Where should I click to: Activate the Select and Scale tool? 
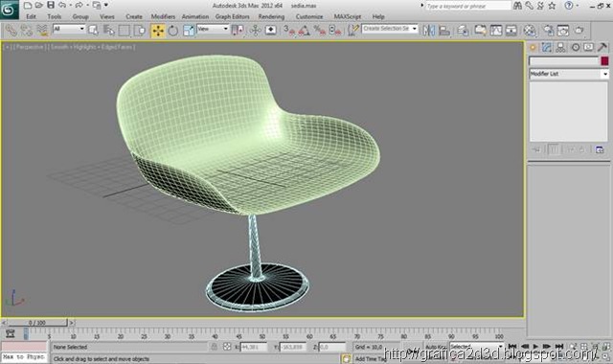[x=189, y=30]
